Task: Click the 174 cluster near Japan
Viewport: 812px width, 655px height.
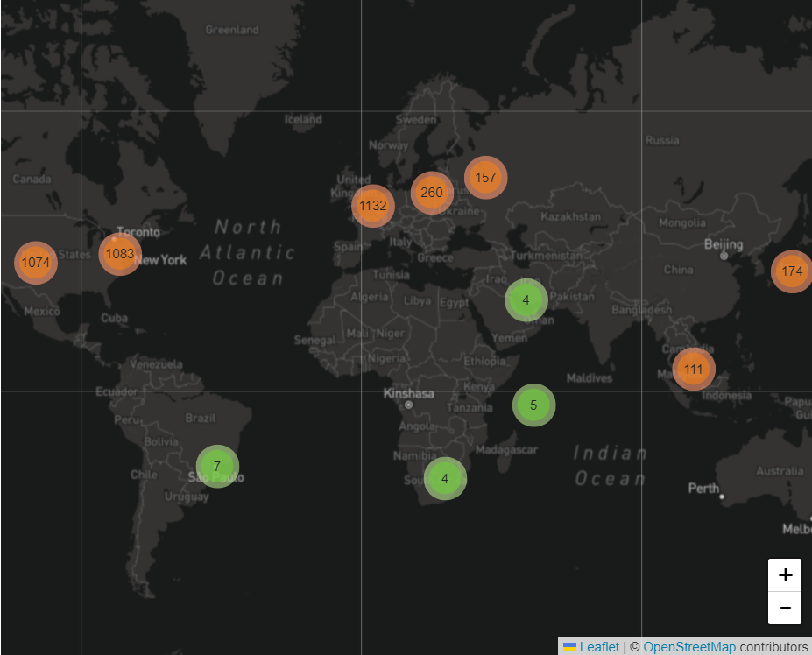Action: tap(791, 271)
